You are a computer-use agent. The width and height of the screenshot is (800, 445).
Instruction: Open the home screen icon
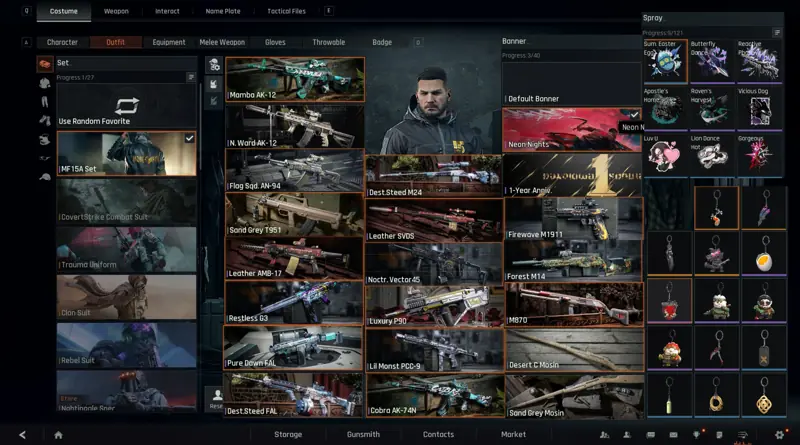coord(58,435)
